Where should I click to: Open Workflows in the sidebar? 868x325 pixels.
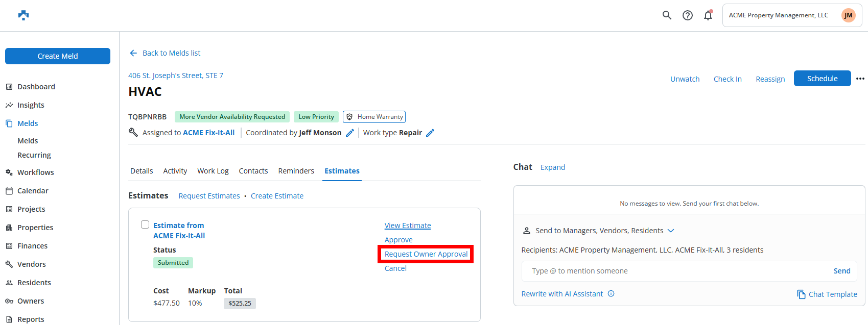point(35,172)
